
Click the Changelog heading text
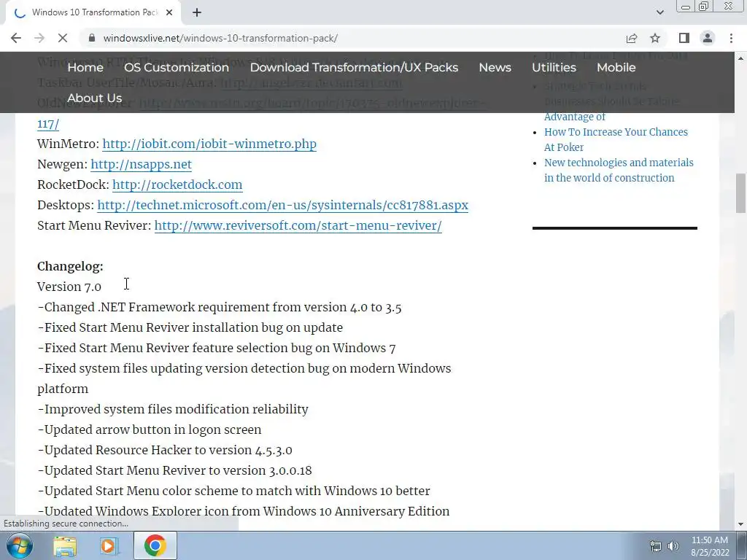click(x=70, y=266)
